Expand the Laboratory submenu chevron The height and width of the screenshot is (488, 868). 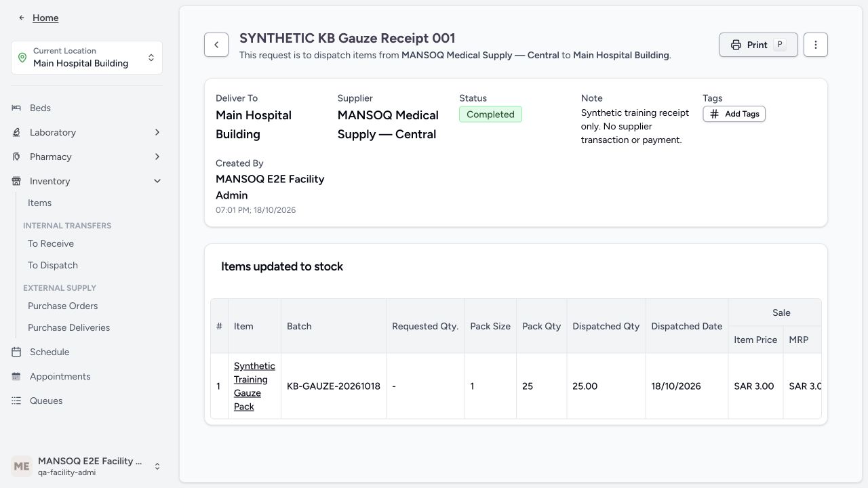tap(157, 132)
